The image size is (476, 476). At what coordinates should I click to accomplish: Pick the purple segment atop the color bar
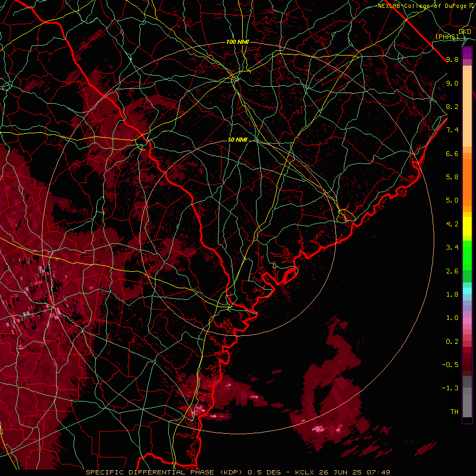tap(467, 53)
